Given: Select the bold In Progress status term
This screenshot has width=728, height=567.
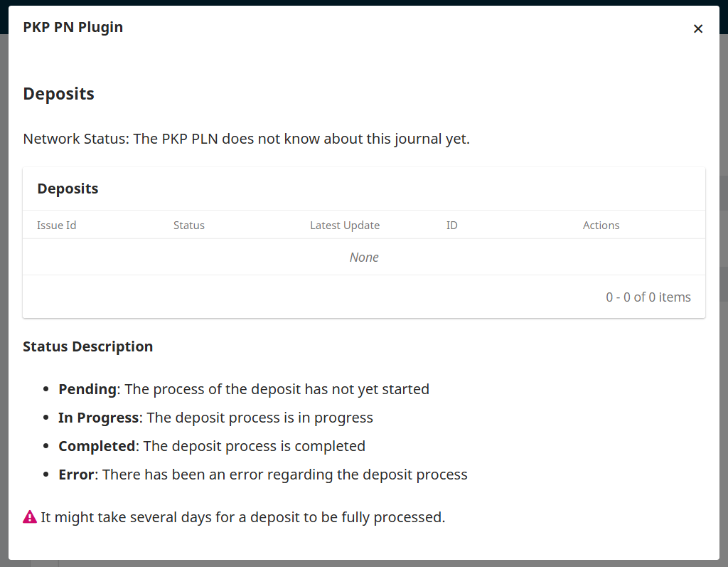Looking at the screenshot, I should 98,418.
